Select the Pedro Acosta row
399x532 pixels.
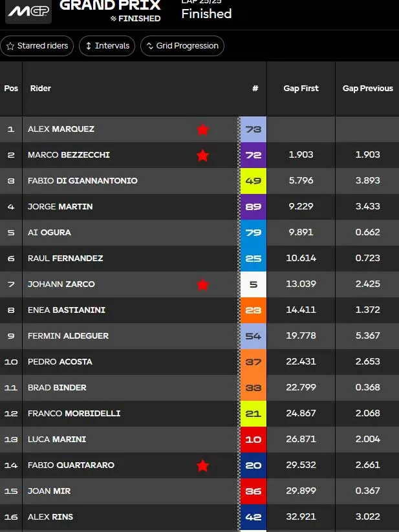(60, 362)
